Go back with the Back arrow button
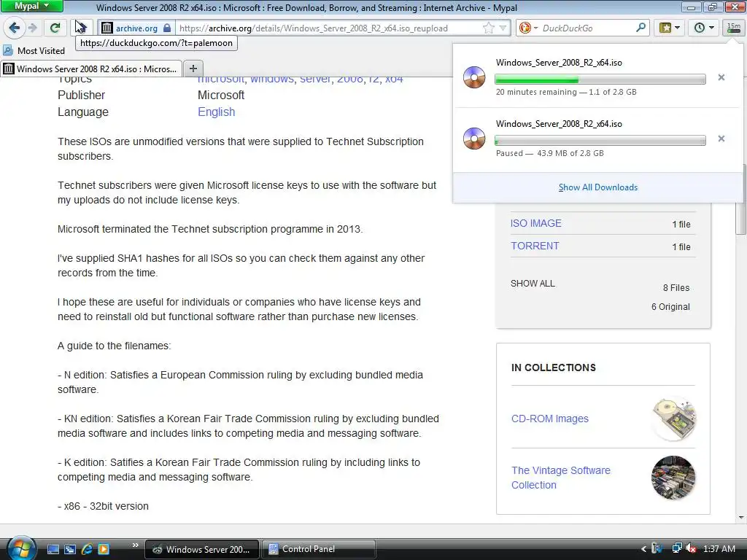The image size is (747, 560). [15, 28]
